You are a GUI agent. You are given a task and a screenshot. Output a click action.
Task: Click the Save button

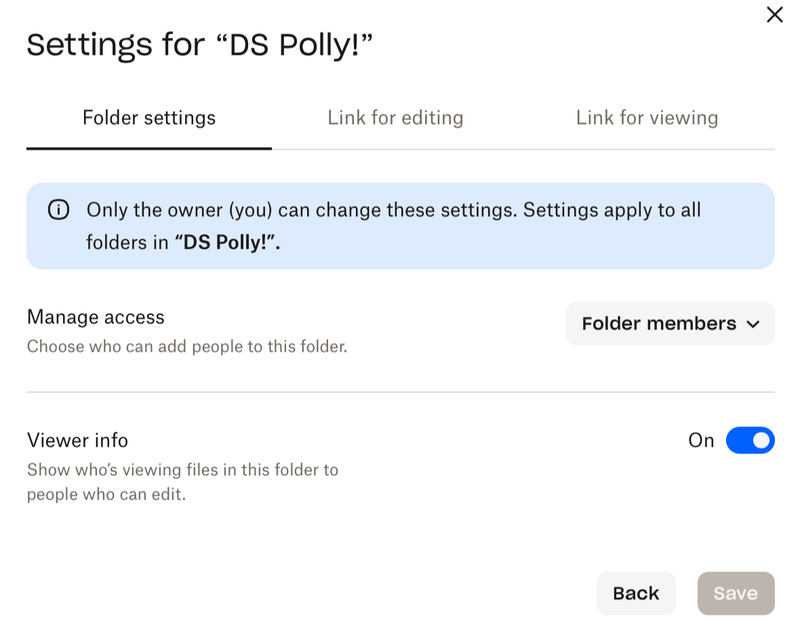(x=735, y=593)
